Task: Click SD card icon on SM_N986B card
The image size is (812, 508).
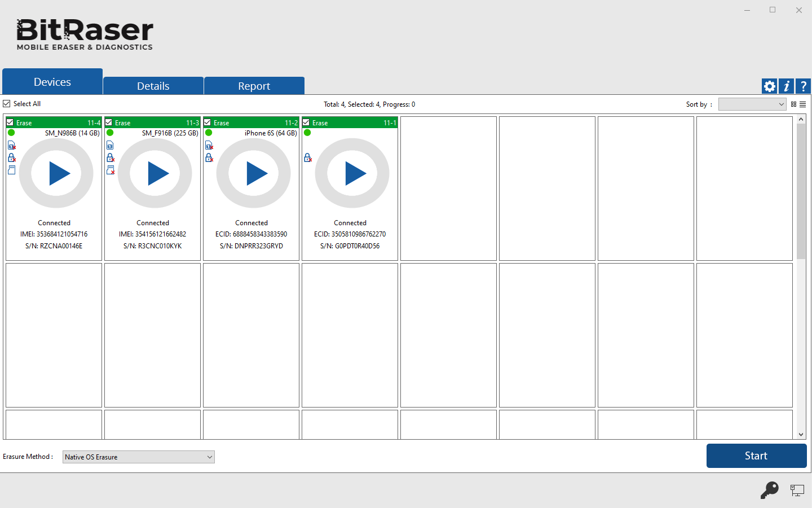Action: click(12, 170)
